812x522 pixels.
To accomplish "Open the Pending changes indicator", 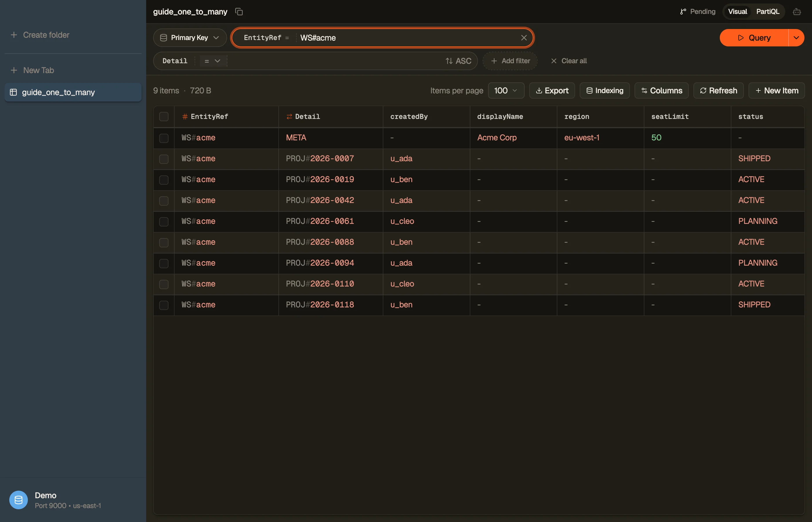I will (698, 12).
